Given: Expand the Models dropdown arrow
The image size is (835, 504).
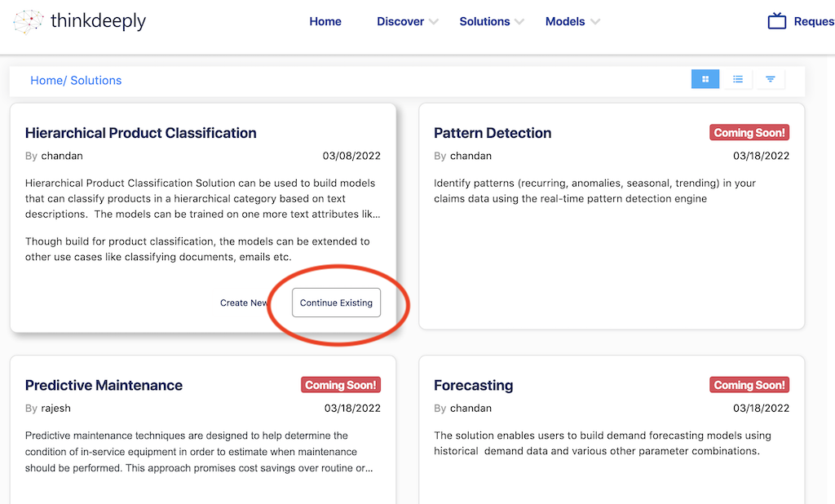Looking at the screenshot, I should [x=595, y=22].
